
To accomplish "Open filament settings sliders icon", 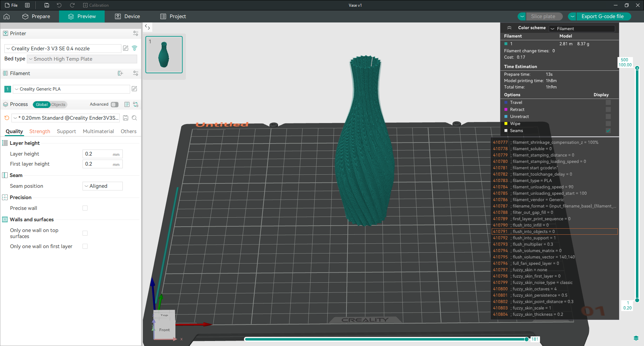I will click(x=136, y=73).
